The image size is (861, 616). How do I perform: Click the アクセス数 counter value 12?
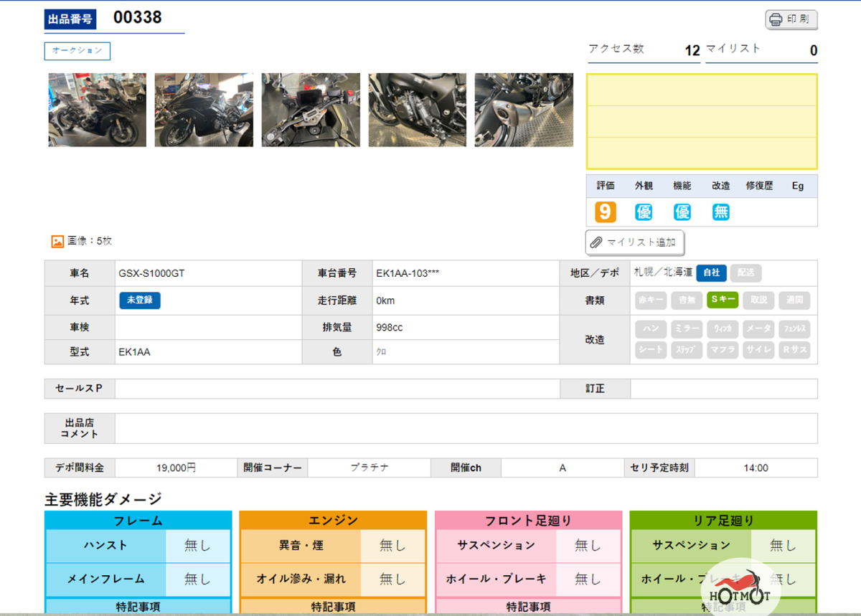point(692,51)
